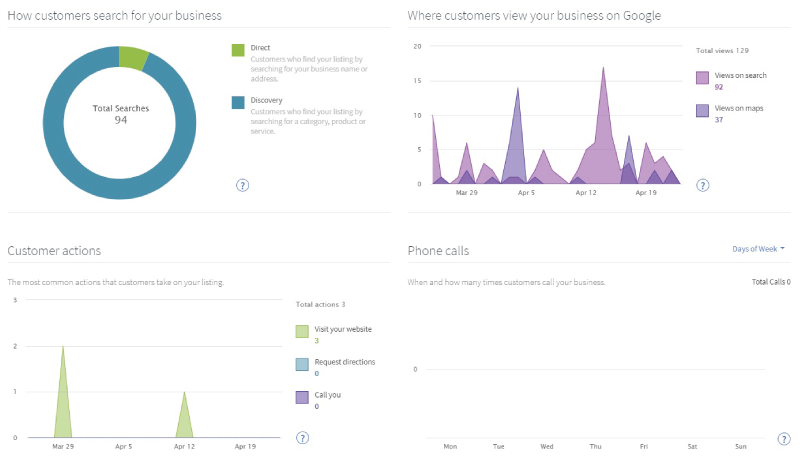Click the blue Discovery legend swatch
This screenshot has height=459, width=807.
tap(238, 102)
